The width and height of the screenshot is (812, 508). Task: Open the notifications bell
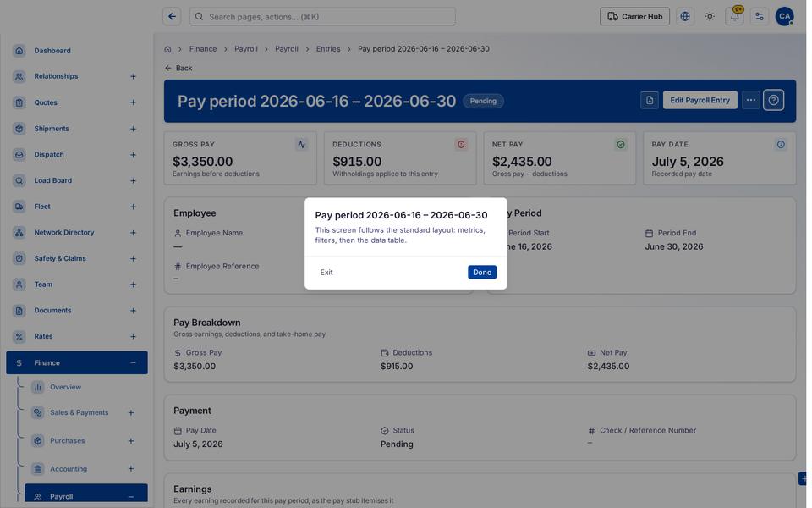734,17
